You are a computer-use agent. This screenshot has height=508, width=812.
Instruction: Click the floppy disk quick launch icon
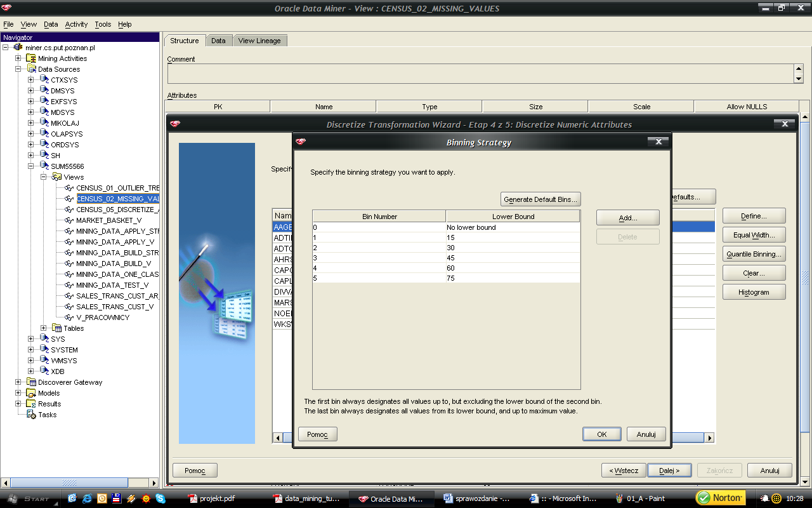pyautogui.click(x=116, y=498)
